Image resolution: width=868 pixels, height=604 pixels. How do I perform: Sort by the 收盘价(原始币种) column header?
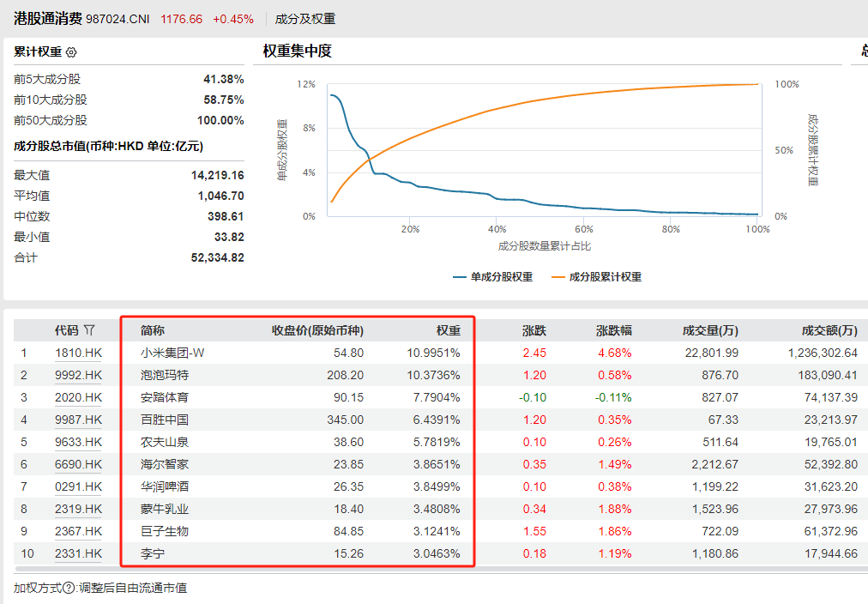pos(317,330)
